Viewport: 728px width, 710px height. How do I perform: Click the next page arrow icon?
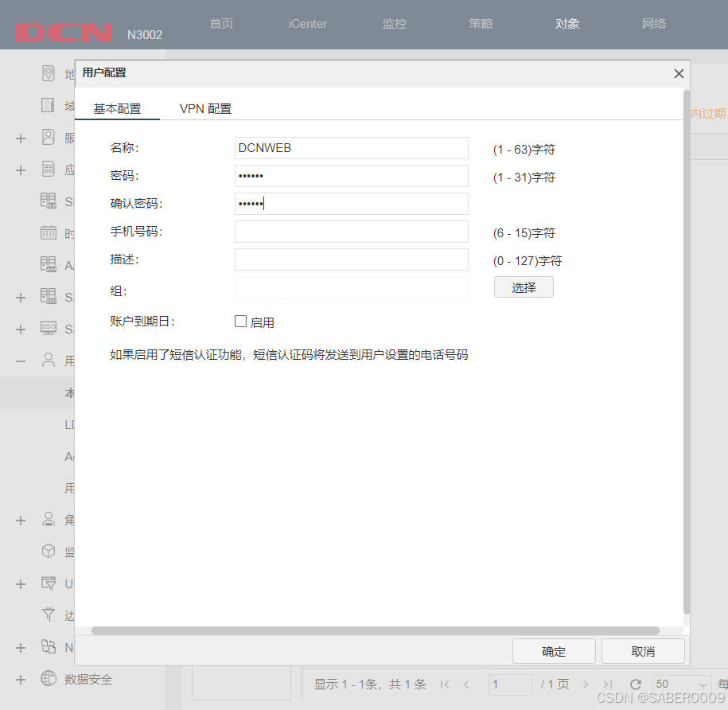[x=586, y=684]
